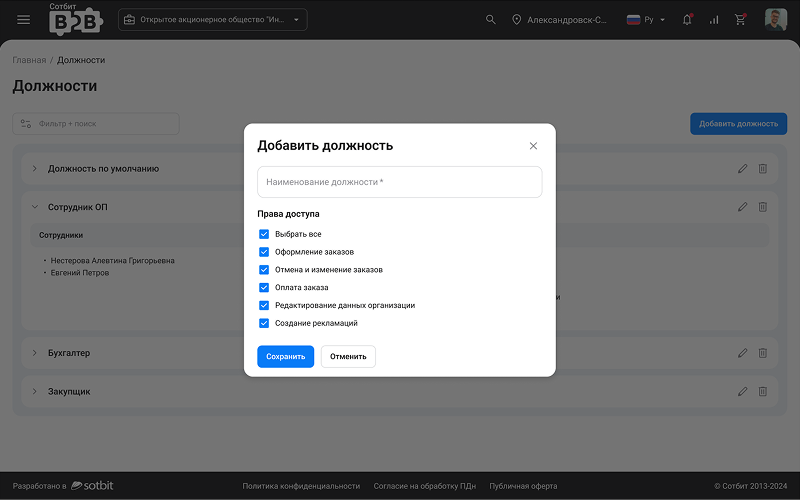Open Политика конфиденциальности footer link
The width and height of the screenshot is (800, 500).
[301, 486]
